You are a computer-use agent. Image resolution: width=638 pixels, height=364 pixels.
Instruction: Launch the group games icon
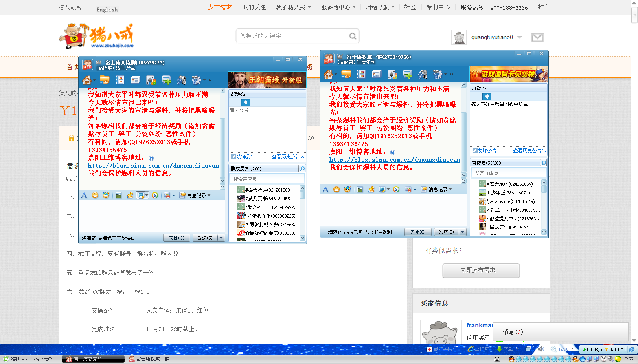[x=151, y=80]
